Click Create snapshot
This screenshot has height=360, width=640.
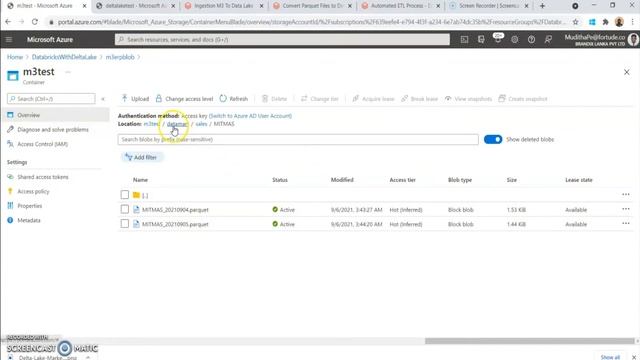(x=523, y=99)
